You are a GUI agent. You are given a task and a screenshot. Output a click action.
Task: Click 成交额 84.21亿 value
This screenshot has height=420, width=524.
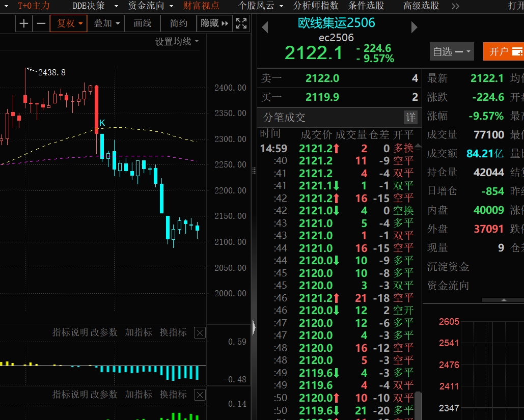(x=485, y=153)
